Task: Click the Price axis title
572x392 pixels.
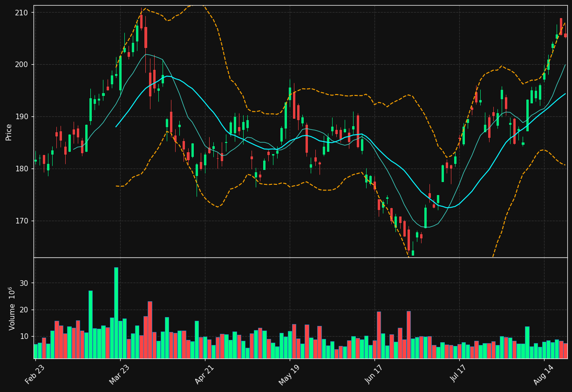Action: 9,132
